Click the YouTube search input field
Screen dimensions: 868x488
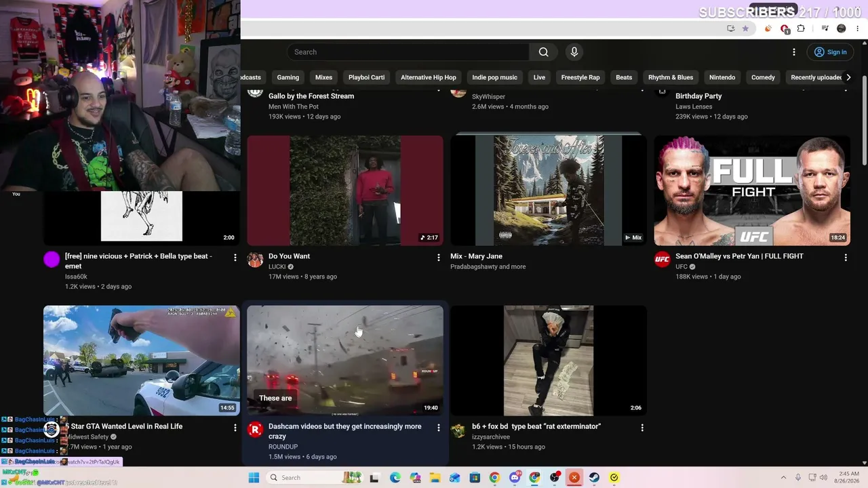pyautogui.click(x=409, y=52)
